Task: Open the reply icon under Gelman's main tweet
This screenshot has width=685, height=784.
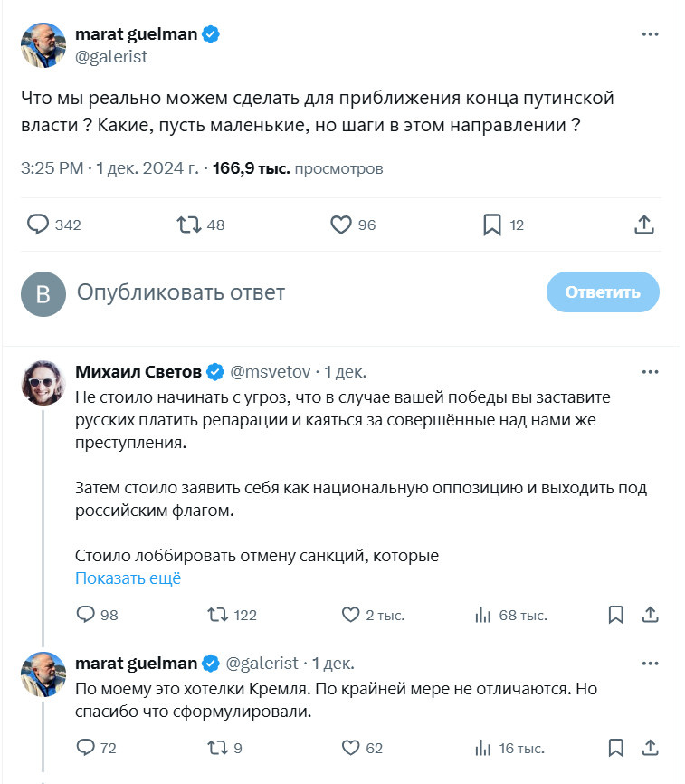Action: pyautogui.click(x=37, y=224)
